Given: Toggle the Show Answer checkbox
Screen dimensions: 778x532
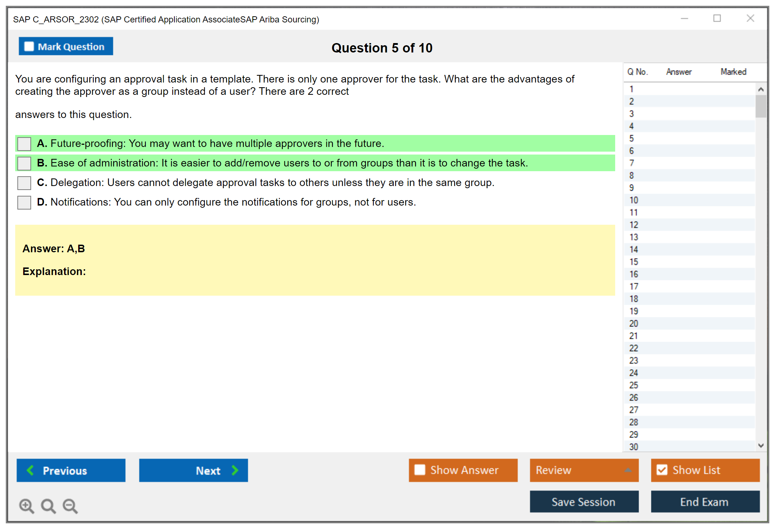Looking at the screenshot, I should click(420, 470).
